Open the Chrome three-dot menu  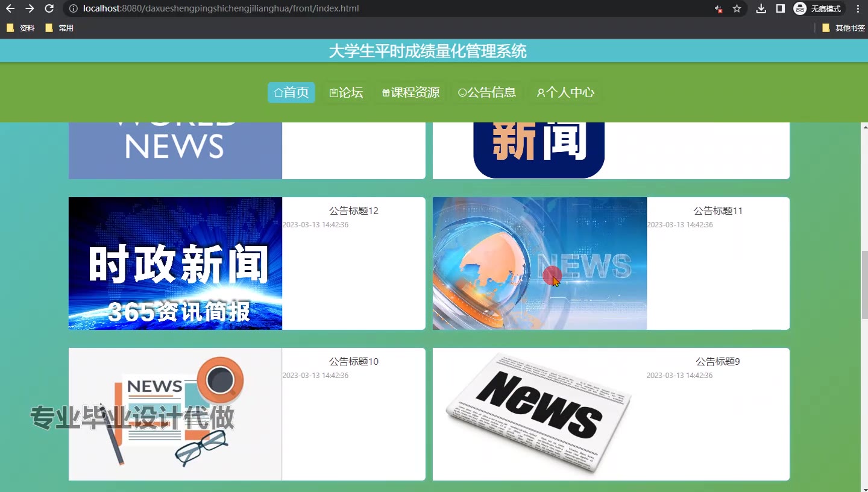tap(858, 8)
